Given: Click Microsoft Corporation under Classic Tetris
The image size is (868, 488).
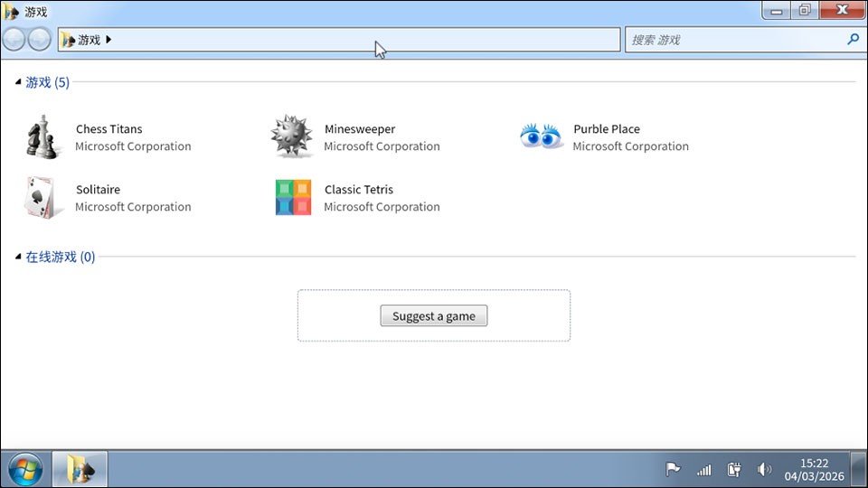Looking at the screenshot, I should (x=382, y=206).
